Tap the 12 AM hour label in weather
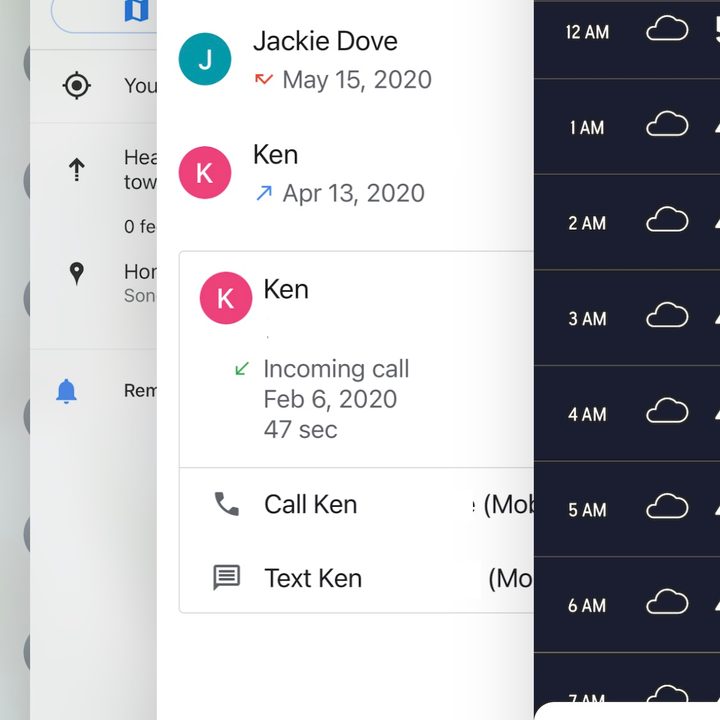The image size is (720, 720). point(587,32)
